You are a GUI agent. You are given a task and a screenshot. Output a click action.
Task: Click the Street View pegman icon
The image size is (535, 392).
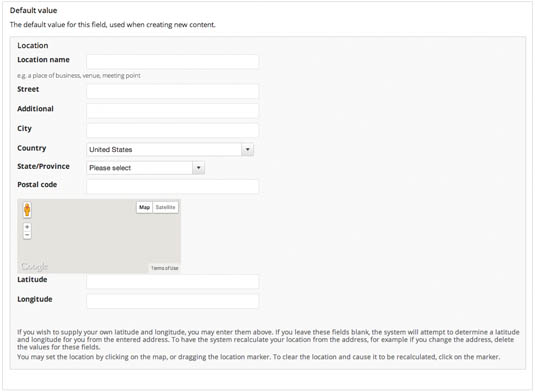tap(27, 209)
